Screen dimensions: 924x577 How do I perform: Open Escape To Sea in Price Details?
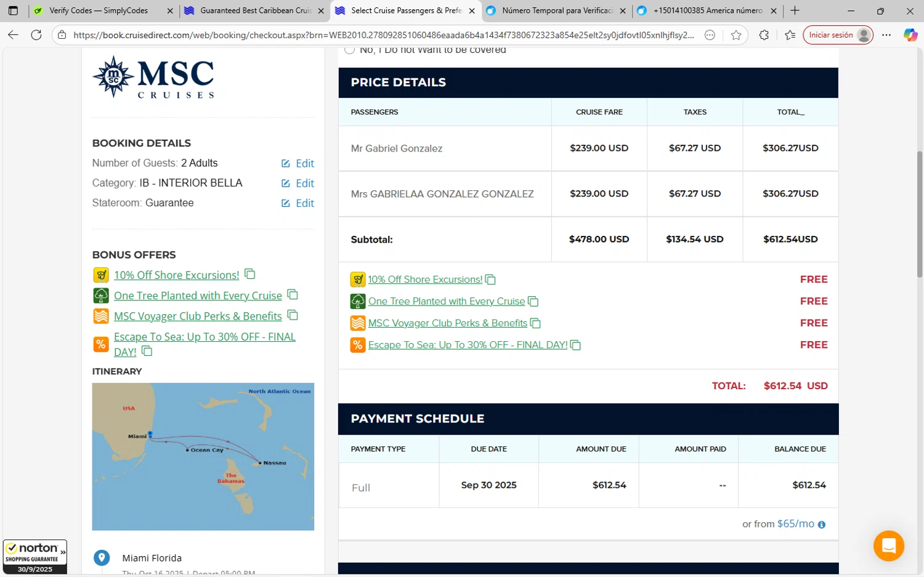click(468, 345)
